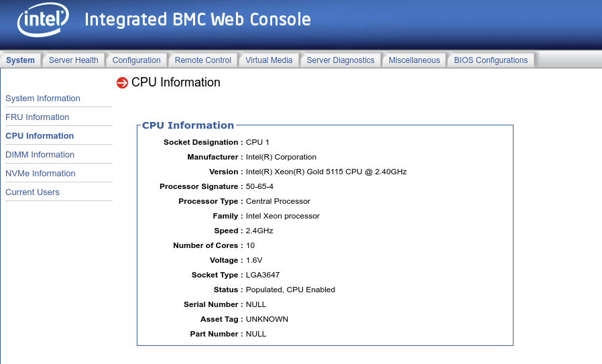Click the Part Number label

click(214, 334)
